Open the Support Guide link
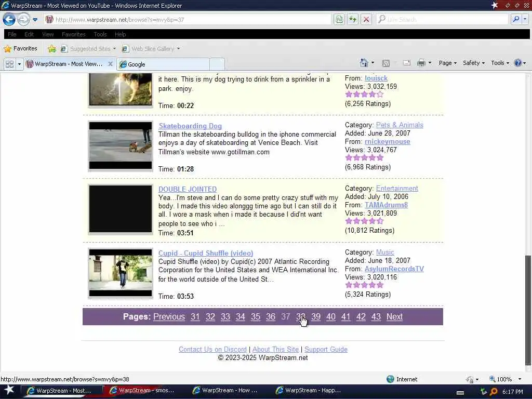532x399 pixels. point(326,349)
